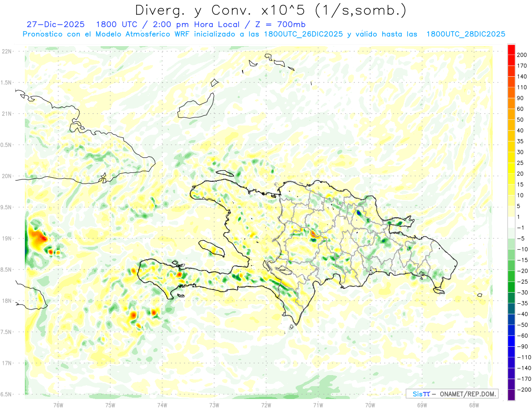The width and height of the screenshot is (532, 411).
Task: Click the "6.5N" latitude label
Action: (x=6, y=394)
